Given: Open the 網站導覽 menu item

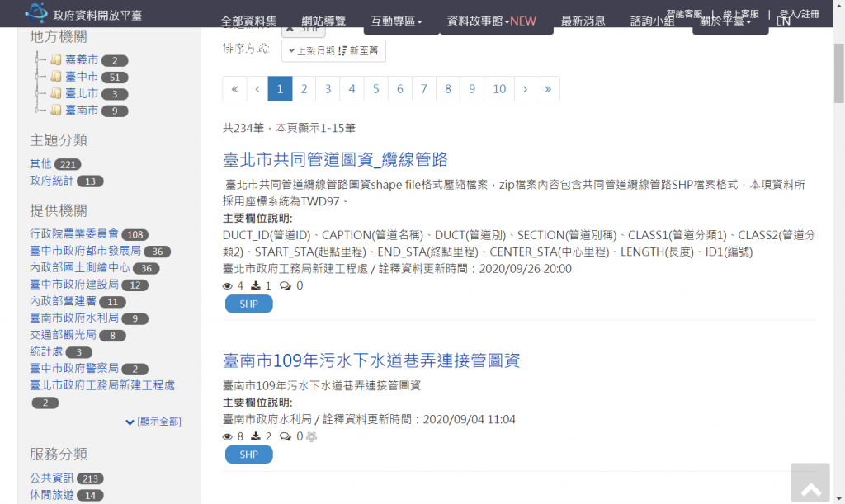Looking at the screenshot, I should [323, 21].
